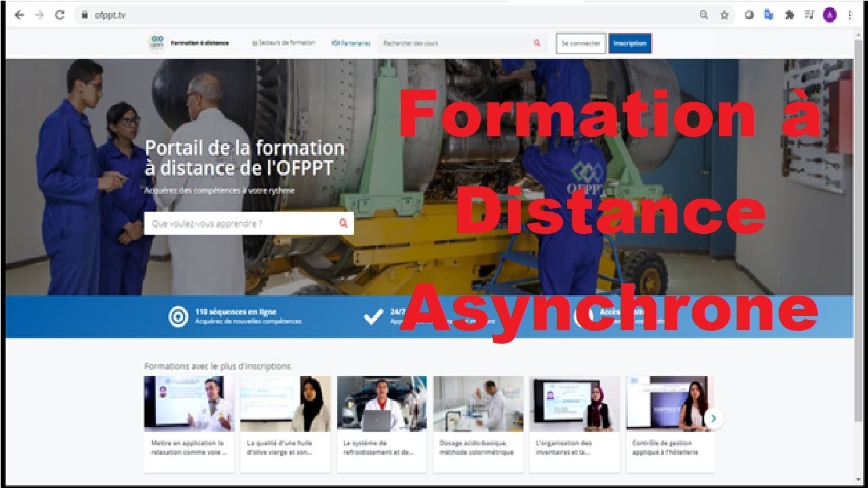Screen dimensions: 868x488
Task: Click the 'Dosage acido-basique, méthode colorimétrique' title
Action: click(477, 447)
